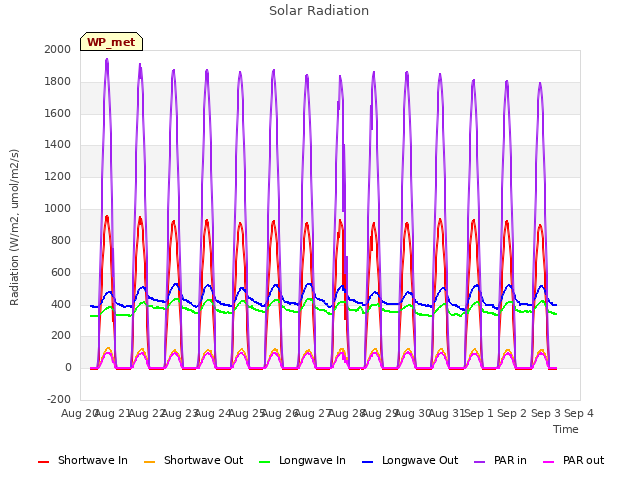Click the Longwave In legend entry
Screen dimensions: 640x480
click(x=302, y=460)
